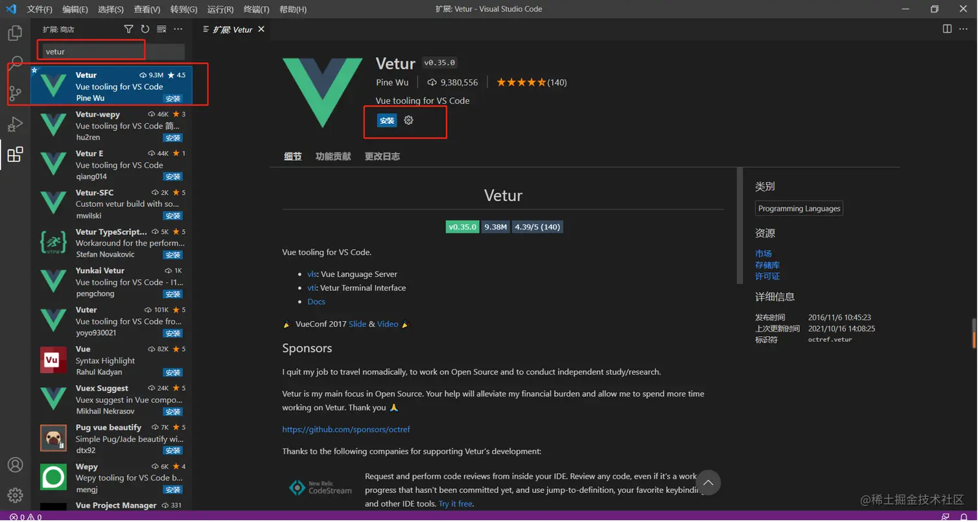The height and width of the screenshot is (522, 980).
Task: Open the 许可证 resource link
Action: pos(767,276)
